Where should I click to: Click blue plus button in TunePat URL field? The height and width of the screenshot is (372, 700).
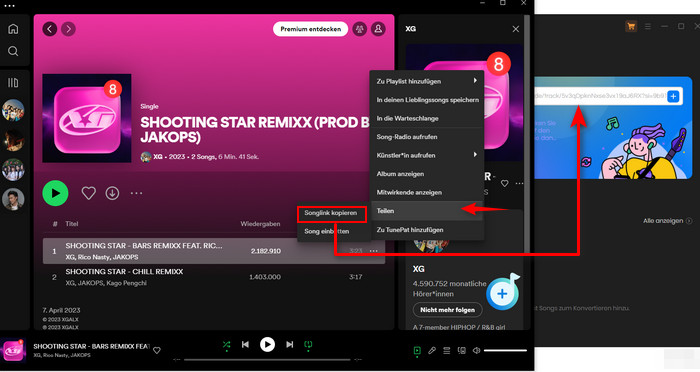[674, 96]
